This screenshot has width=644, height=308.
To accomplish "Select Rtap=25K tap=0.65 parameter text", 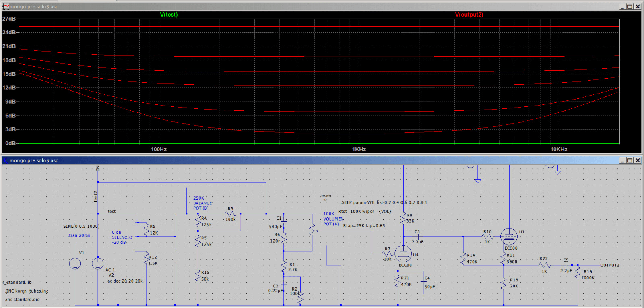I will 364,226.
